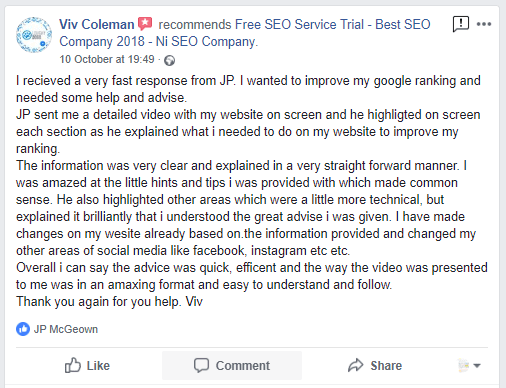
Task: Click the globe public-audience icon
Action: (169, 60)
